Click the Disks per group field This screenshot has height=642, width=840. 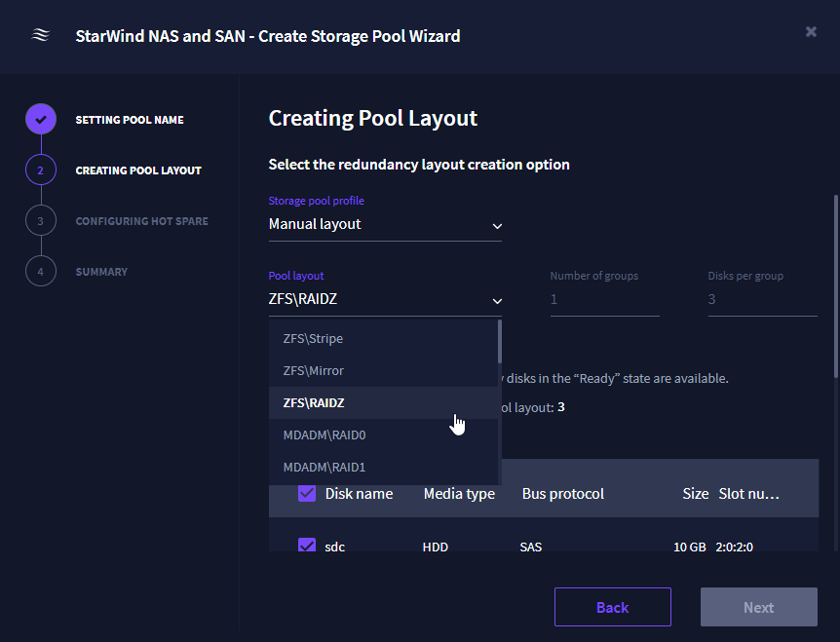762,299
